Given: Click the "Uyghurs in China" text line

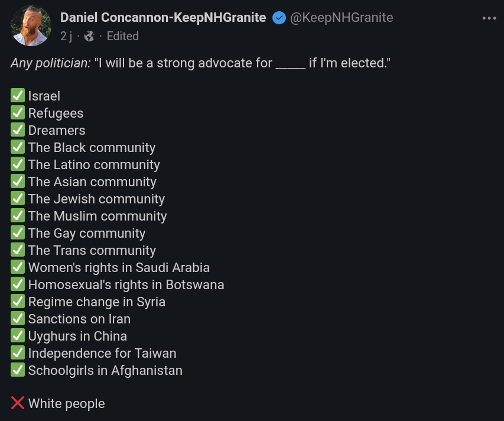Looking at the screenshot, I should click(77, 336).
